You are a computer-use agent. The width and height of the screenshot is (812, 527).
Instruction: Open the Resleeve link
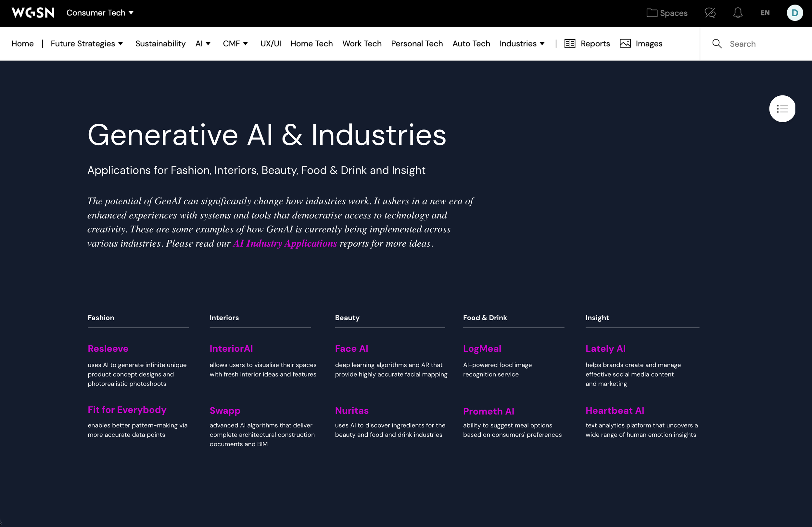pyautogui.click(x=108, y=349)
